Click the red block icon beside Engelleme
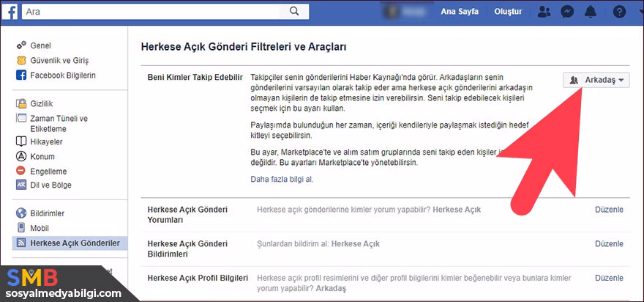 pyautogui.click(x=21, y=170)
